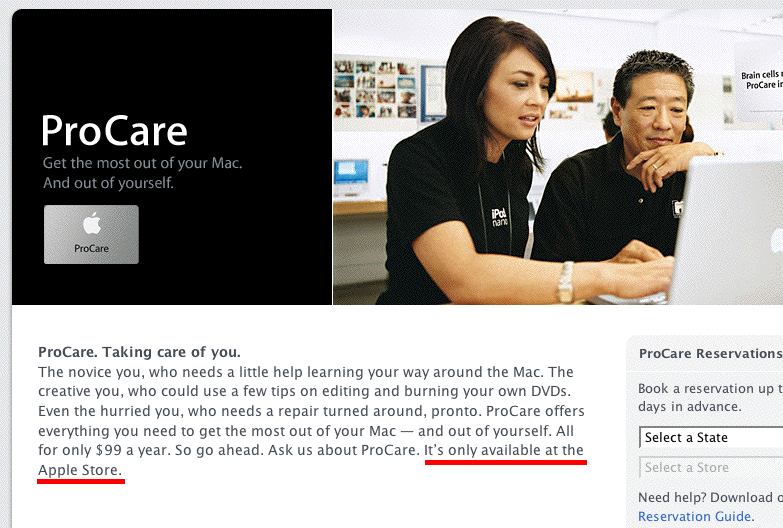Viewport: 783px width, 528px height.
Task: Click the Apple logo on the ProCare card
Action: (x=91, y=223)
